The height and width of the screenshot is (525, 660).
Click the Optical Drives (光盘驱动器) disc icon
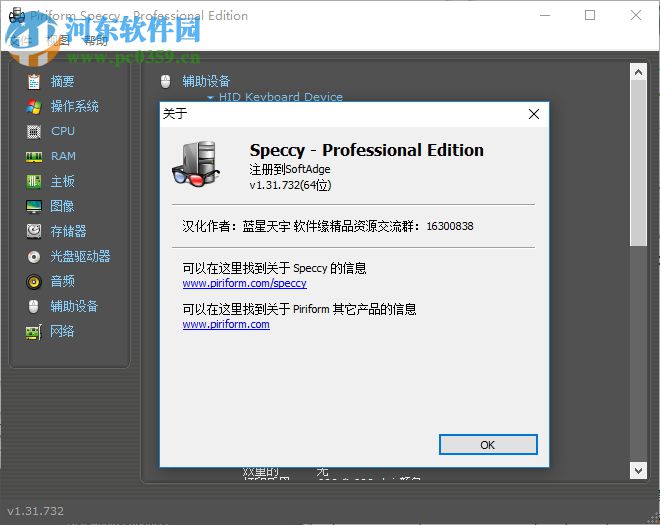(34, 256)
